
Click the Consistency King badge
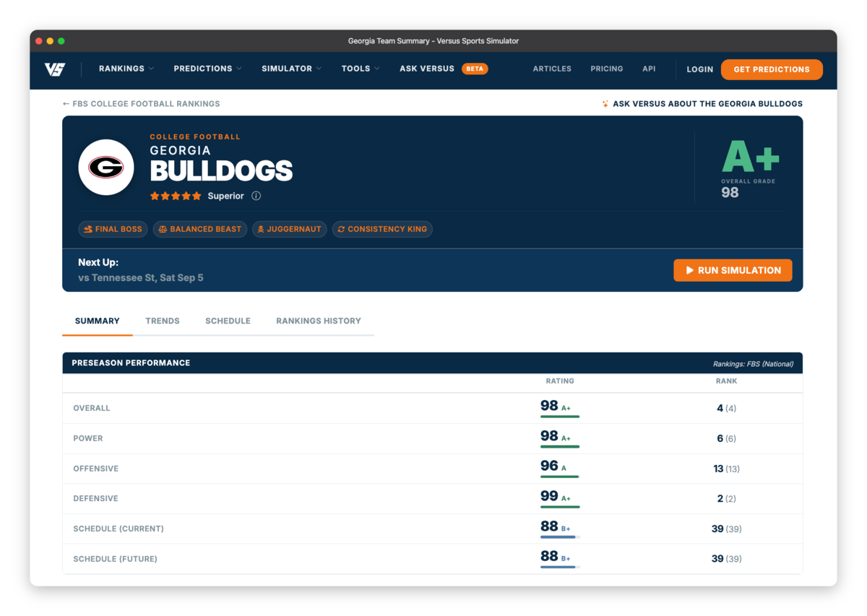tap(382, 229)
